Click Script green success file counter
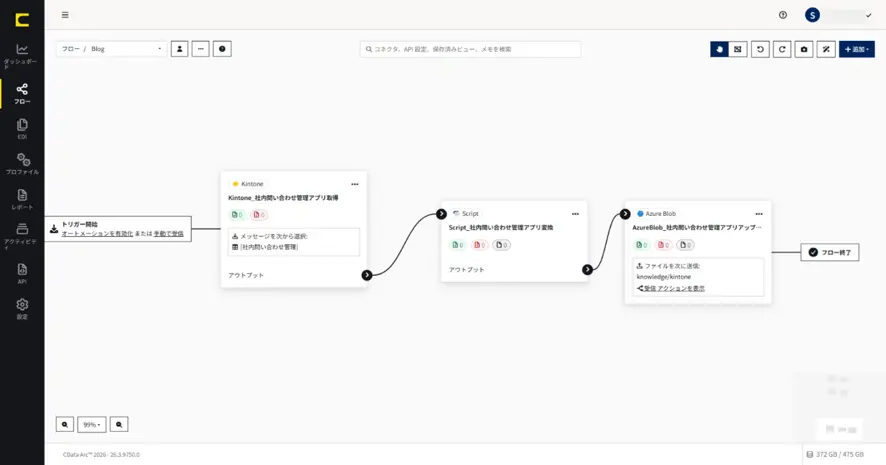This screenshot has height=465, width=886. click(458, 245)
